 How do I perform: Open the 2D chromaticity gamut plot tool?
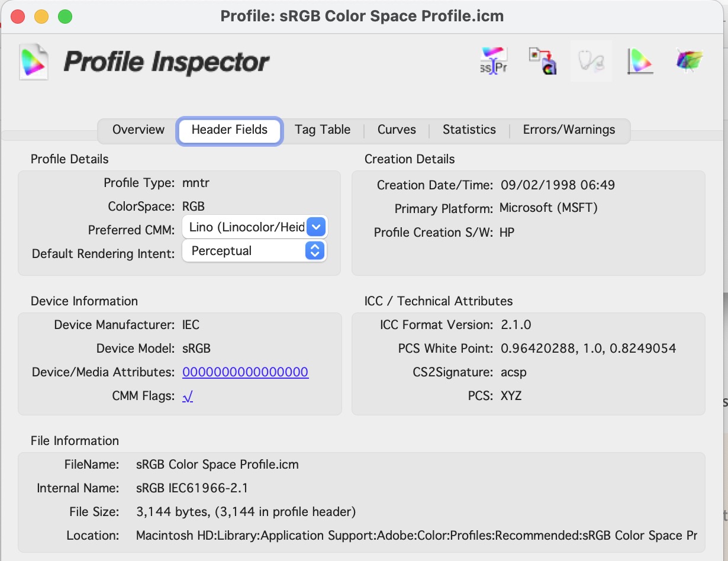[640, 61]
